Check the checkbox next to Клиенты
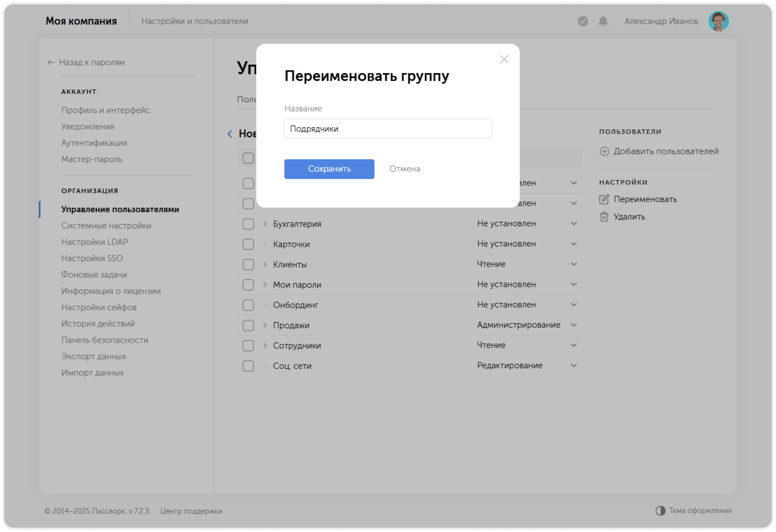776x532 pixels. point(248,264)
